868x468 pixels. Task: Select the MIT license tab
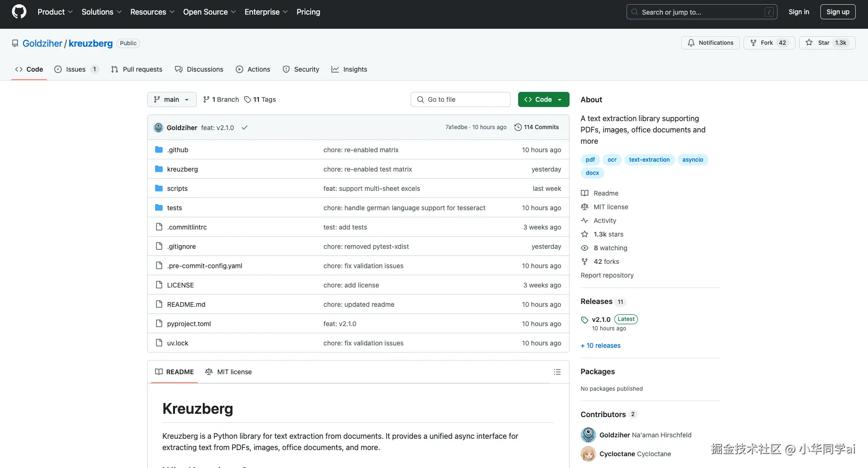(x=229, y=372)
